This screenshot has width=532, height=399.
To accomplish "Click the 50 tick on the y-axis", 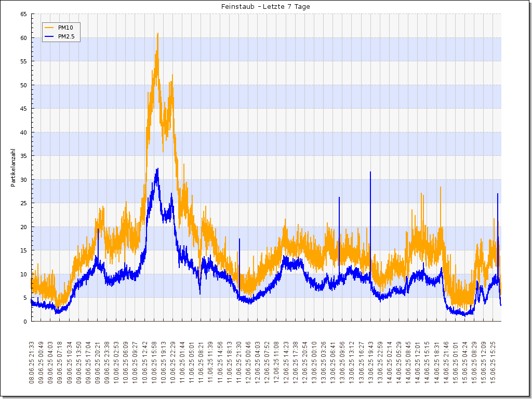I will pos(23,85).
